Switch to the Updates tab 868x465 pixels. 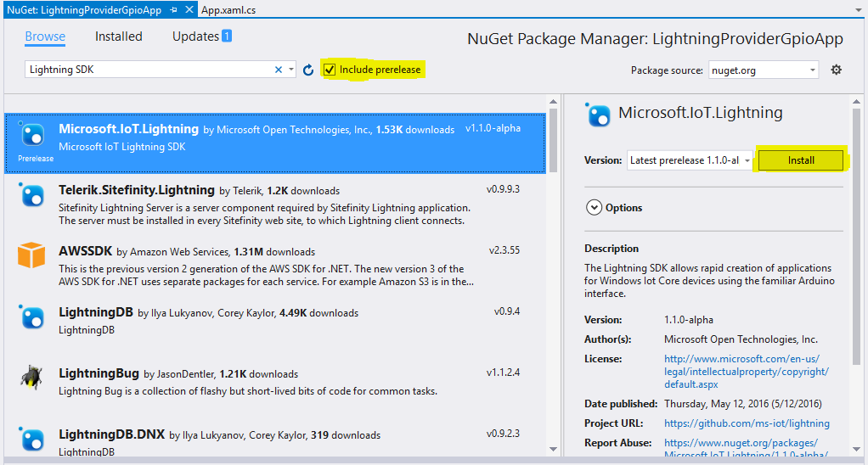click(x=196, y=36)
